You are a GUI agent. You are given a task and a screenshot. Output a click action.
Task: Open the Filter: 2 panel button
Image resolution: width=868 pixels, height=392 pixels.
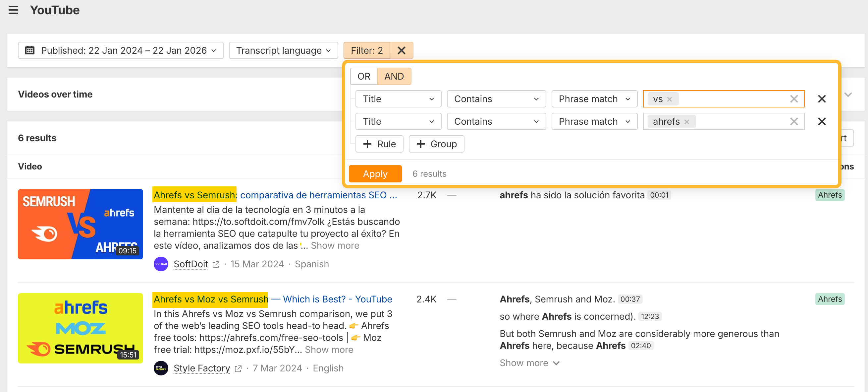[x=367, y=50]
